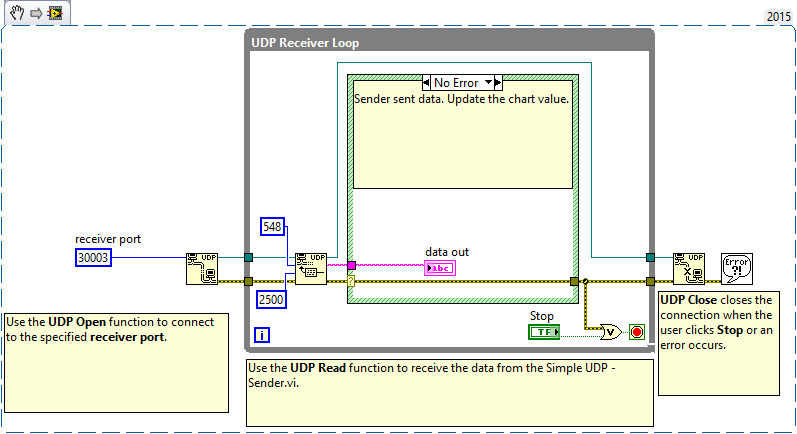797x434 pixels.
Task: Click the Simple Error Handler icon
Action: tap(737, 269)
